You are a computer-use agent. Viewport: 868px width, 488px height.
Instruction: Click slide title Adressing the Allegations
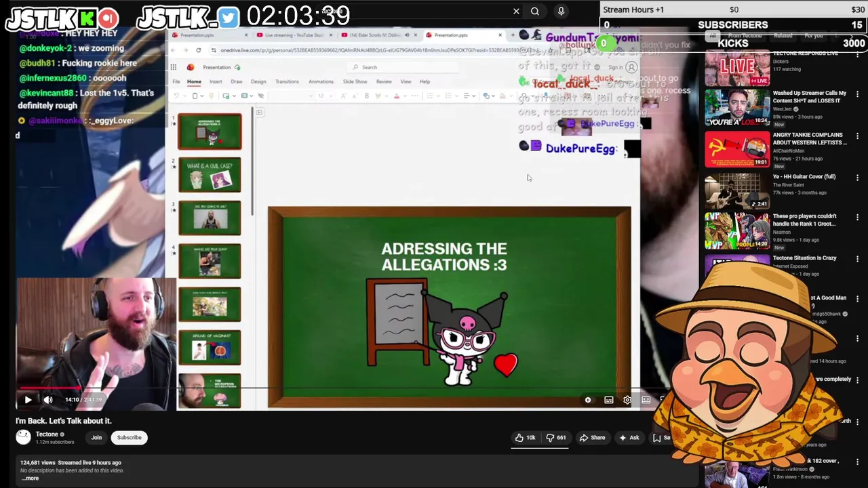(444, 257)
